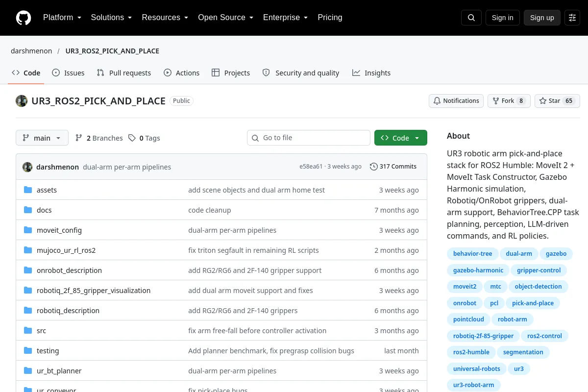Click folder icon for docs
This screenshot has height=392, width=588.
click(x=28, y=210)
